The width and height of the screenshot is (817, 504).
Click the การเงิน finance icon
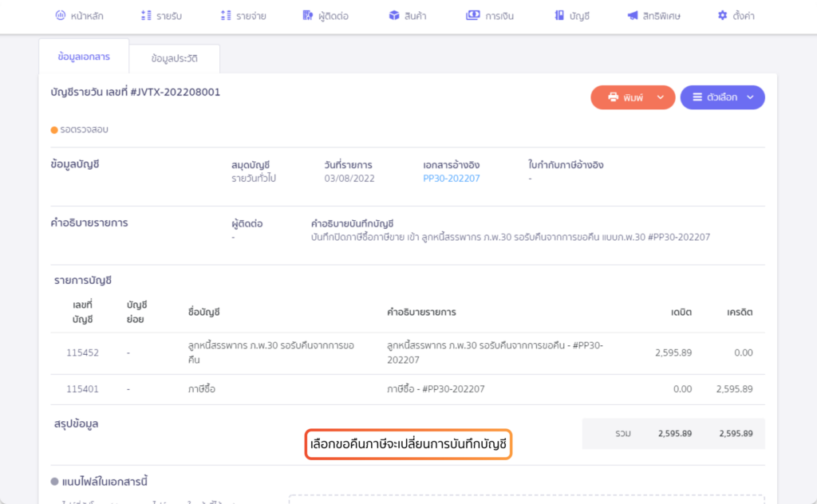(472, 16)
